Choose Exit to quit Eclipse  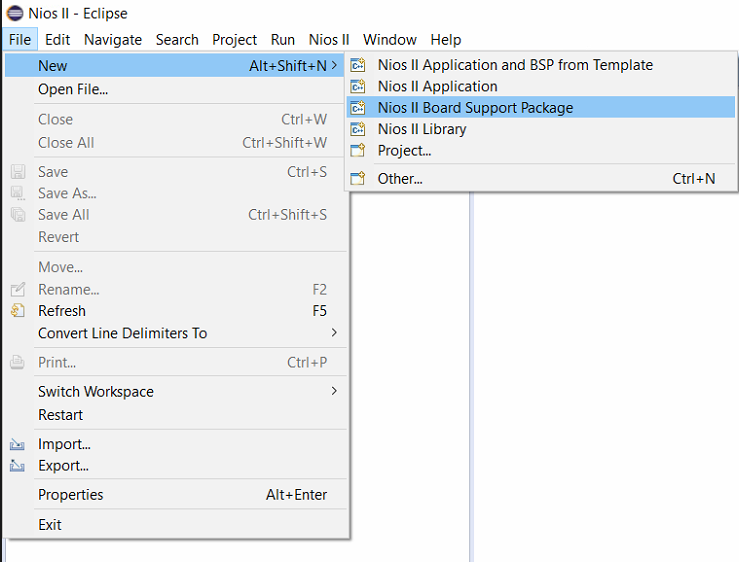pyautogui.click(x=50, y=525)
